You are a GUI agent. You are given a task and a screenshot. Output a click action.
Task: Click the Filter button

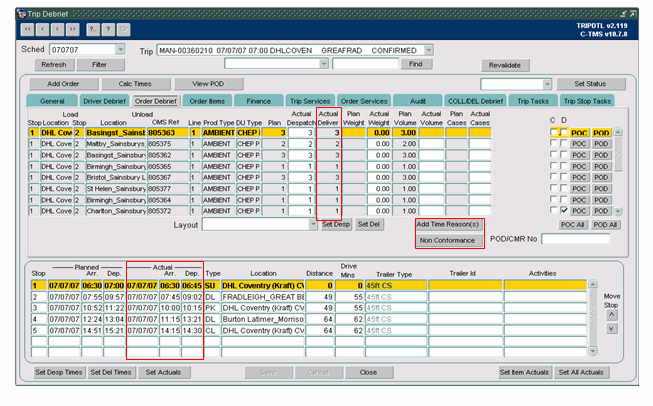click(100, 65)
